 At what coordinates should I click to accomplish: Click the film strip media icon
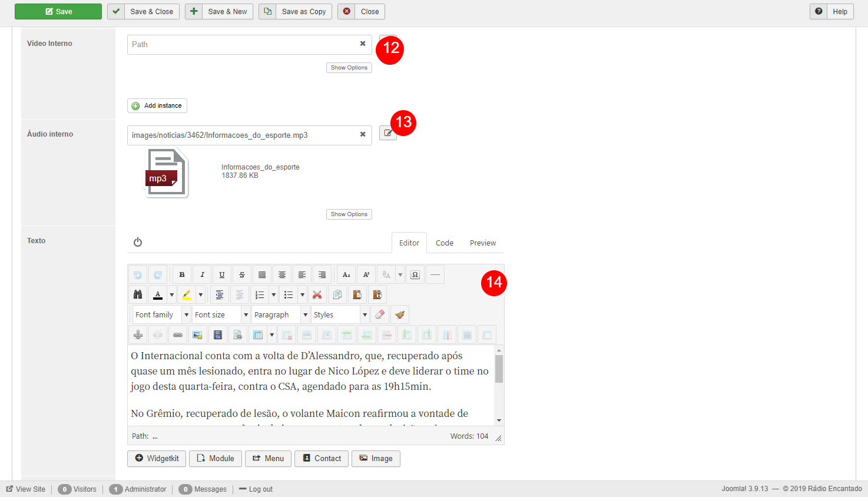[x=218, y=335]
